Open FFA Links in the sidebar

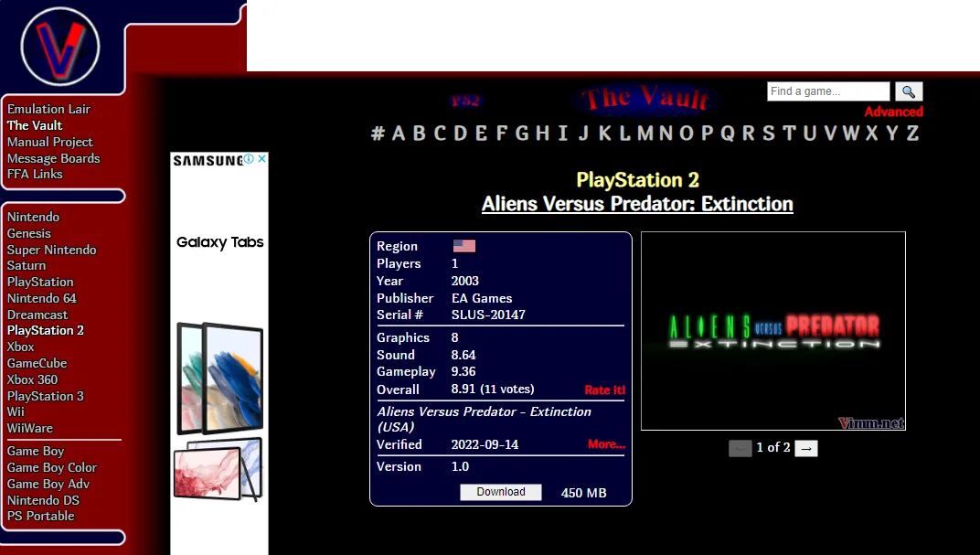(x=35, y=175)
